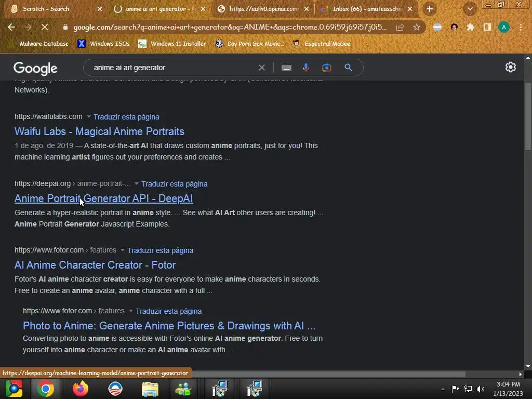Expand options arrow next to deepai.org URL
The width and height of the screenshot is (532, 399).
coord(137,183)
